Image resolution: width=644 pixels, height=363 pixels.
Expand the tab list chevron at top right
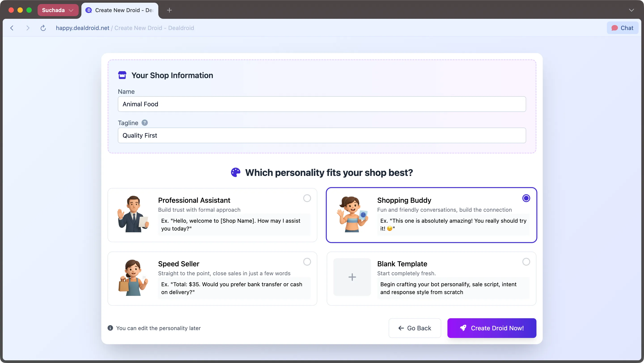pyautogui.click(x=631, y=10)
